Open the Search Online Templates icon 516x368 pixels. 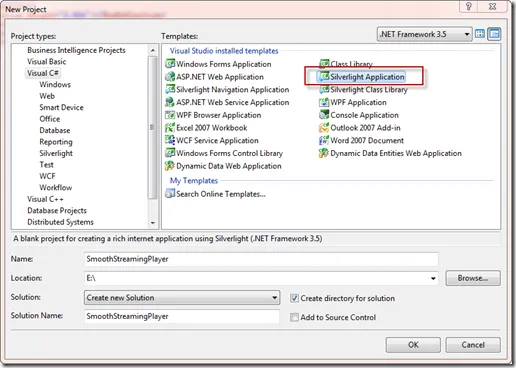170,193
